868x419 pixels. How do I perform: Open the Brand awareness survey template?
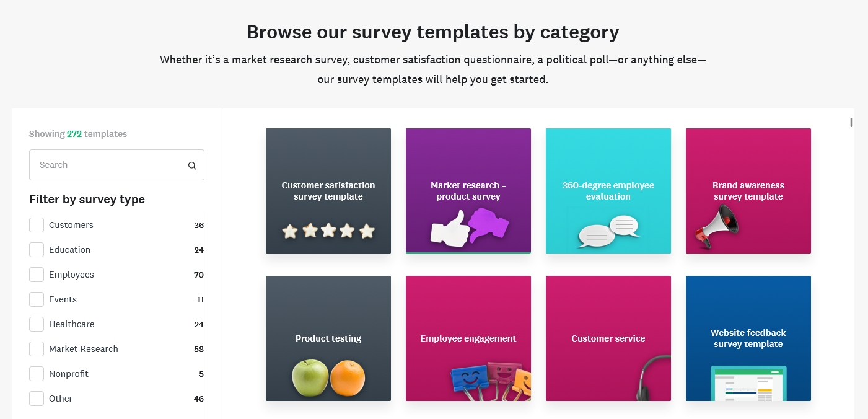pyautogui.click(x=748, y=191)
